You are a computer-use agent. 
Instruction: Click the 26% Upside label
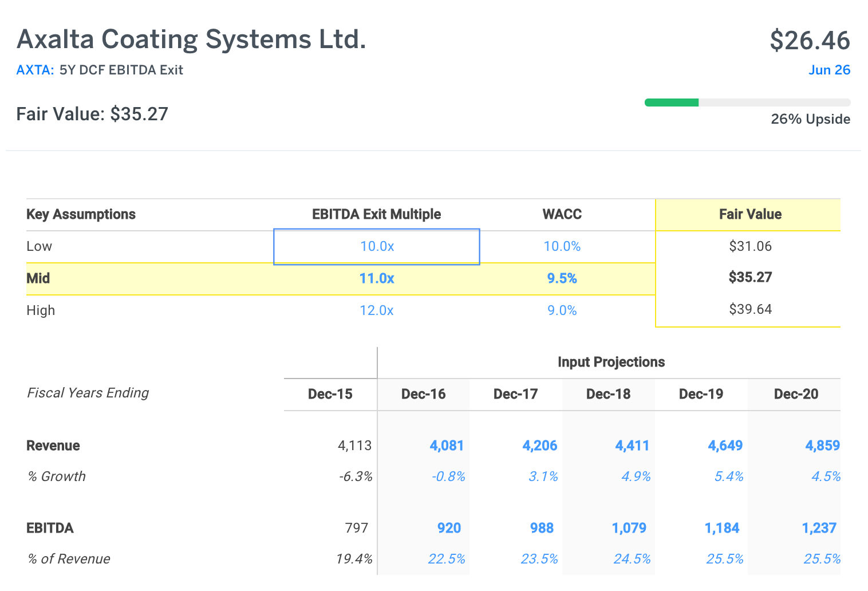[x=811, y=119]
